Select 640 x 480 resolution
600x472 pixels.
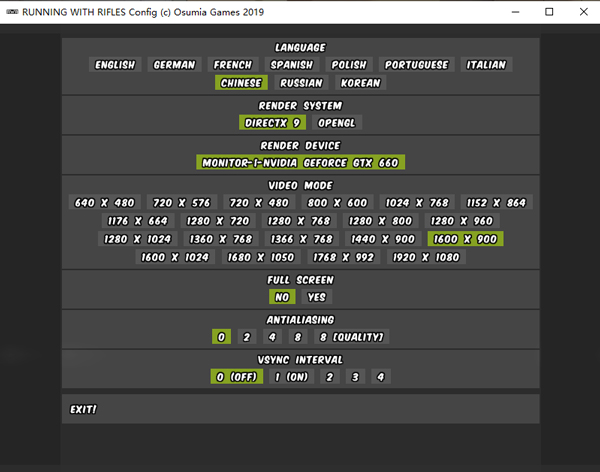pos(104,203)
